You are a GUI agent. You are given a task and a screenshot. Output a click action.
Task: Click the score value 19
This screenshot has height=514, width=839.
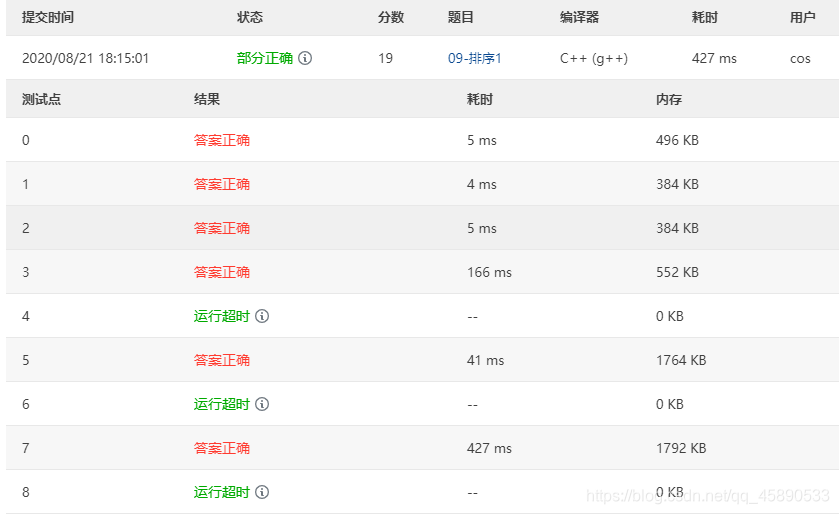tap(385, 58)
